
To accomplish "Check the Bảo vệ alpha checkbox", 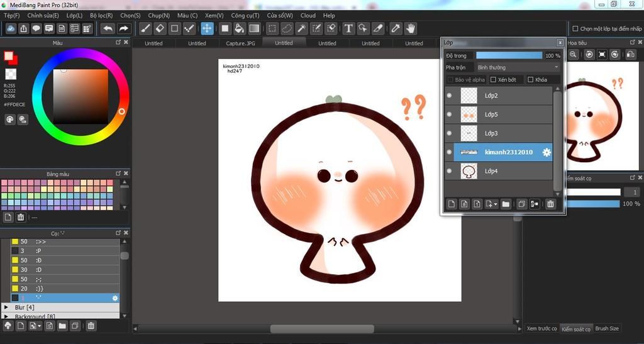I will click(450, 80).
